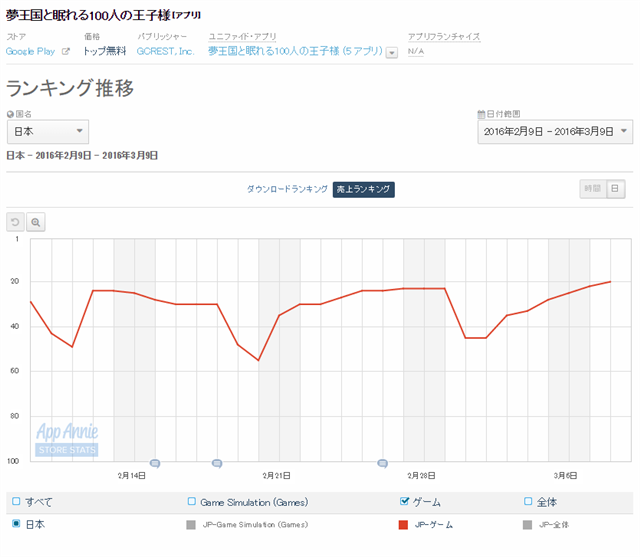Image resolution: width=640 pixels, height=557 pixels.
Task: Open the comment bubble before 2月28日
Action: tap(382, 463)
